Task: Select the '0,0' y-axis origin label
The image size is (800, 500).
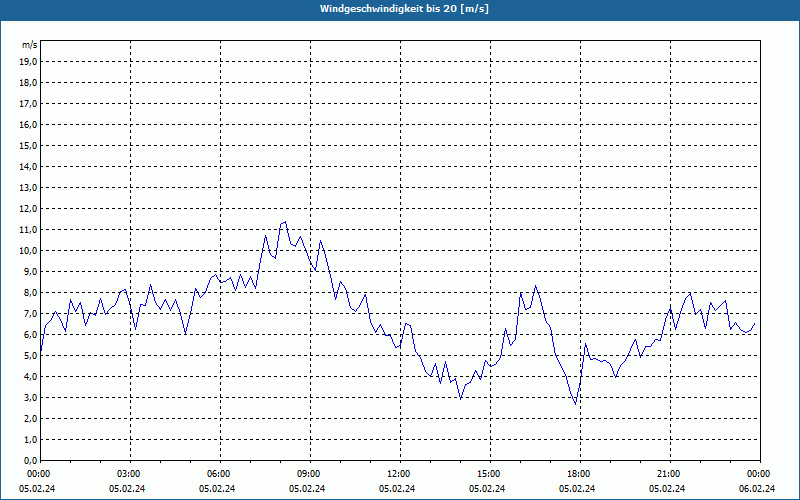Action: (30, 461)
